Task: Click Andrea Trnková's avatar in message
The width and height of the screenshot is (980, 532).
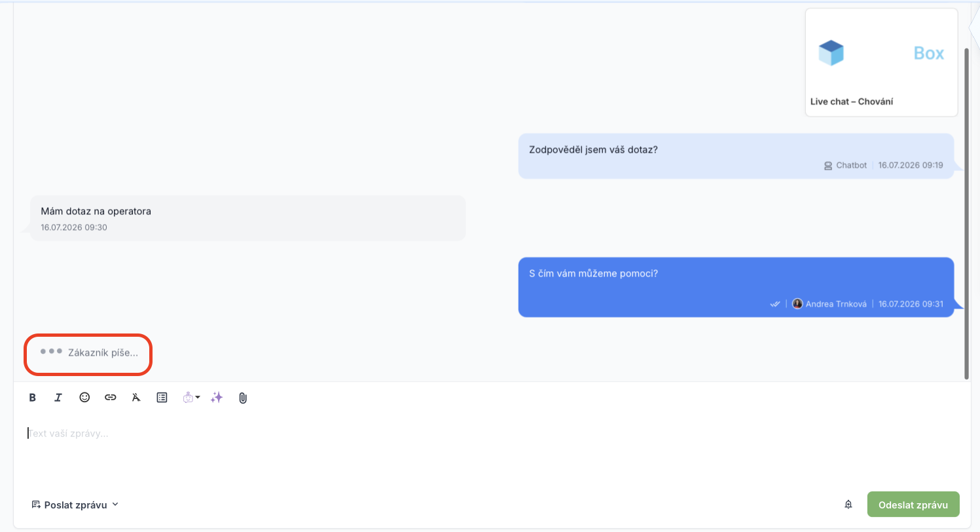Action: tap(797, 304)
